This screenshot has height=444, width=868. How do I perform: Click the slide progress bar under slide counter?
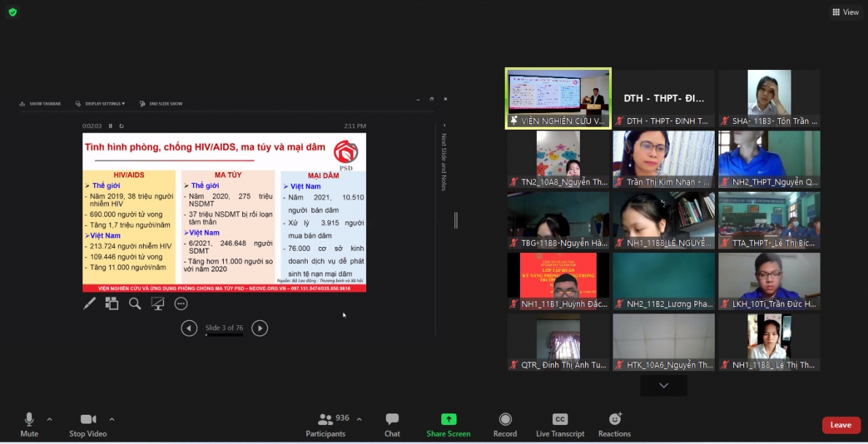[x=224, y=335]
